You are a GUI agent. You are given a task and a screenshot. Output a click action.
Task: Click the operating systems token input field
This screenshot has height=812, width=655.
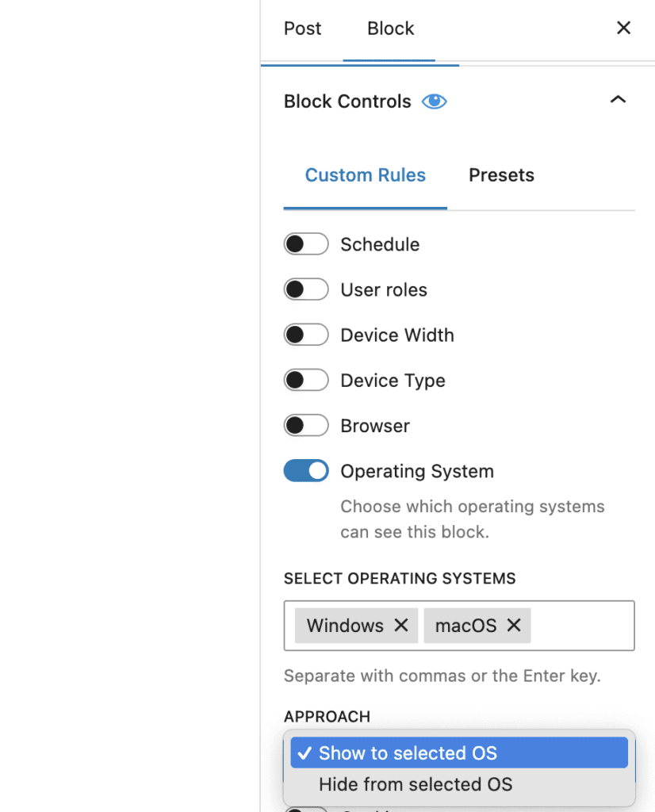[579, 626]
